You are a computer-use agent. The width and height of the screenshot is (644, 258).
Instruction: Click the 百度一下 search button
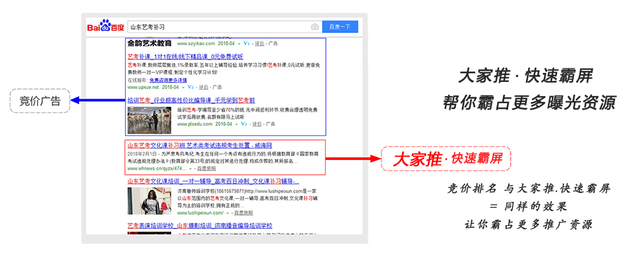pyautogui.click(x=340, y=26)
